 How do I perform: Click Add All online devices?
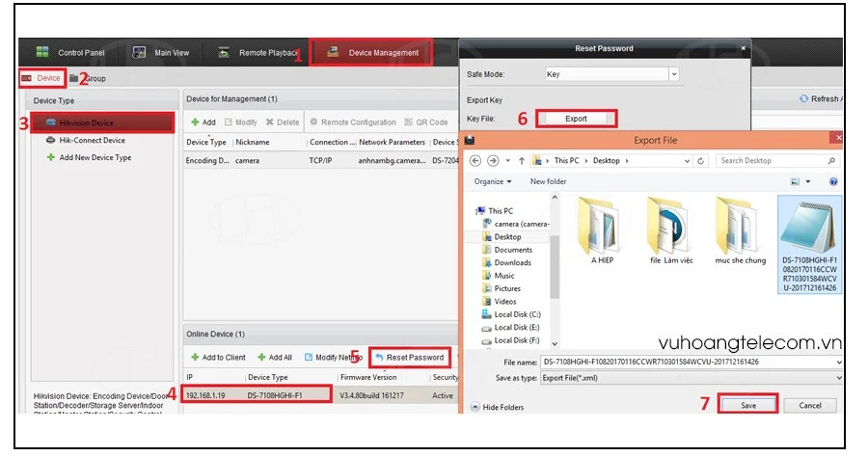(275, 358)
